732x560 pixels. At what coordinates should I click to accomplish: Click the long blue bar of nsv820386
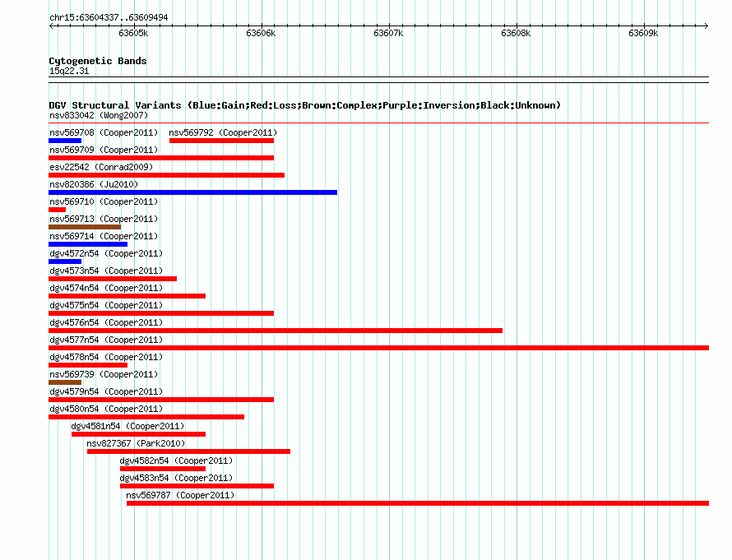point(192,192)
